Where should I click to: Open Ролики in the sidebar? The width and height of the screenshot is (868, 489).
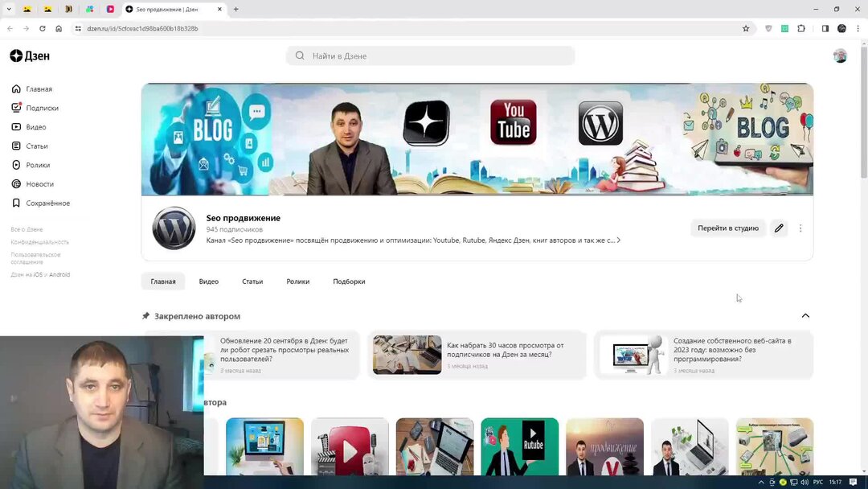click(x=31, y=165)
